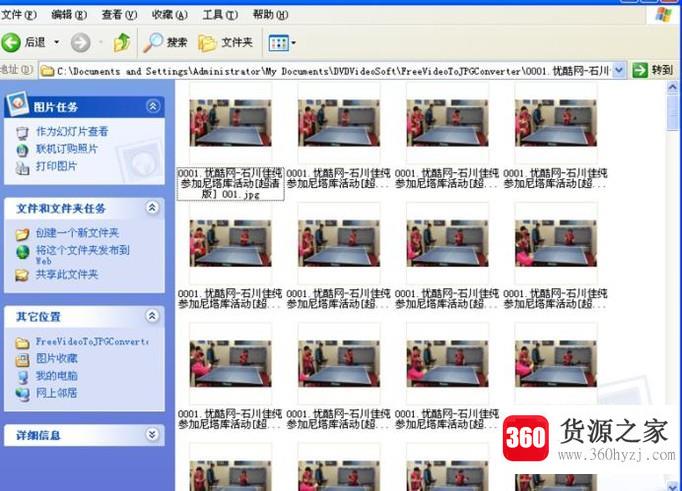The width and height of the screenshot is (682, 491).
Task: Click Share this folder (共享此文件夹) link
Action: tap(67, 274)
